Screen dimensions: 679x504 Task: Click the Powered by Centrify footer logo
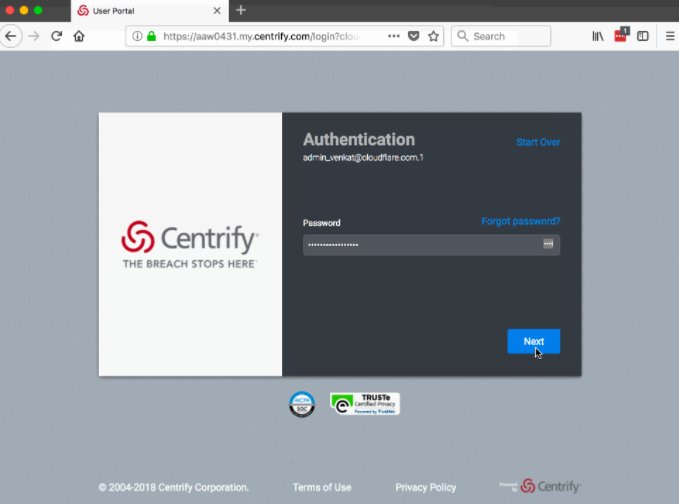click(540, 486)
